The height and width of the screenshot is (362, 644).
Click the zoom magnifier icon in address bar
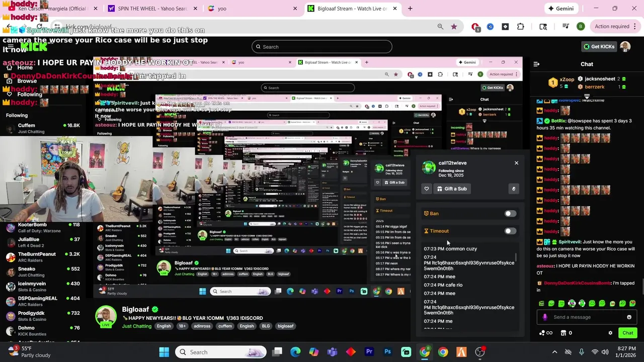[440, 27]
